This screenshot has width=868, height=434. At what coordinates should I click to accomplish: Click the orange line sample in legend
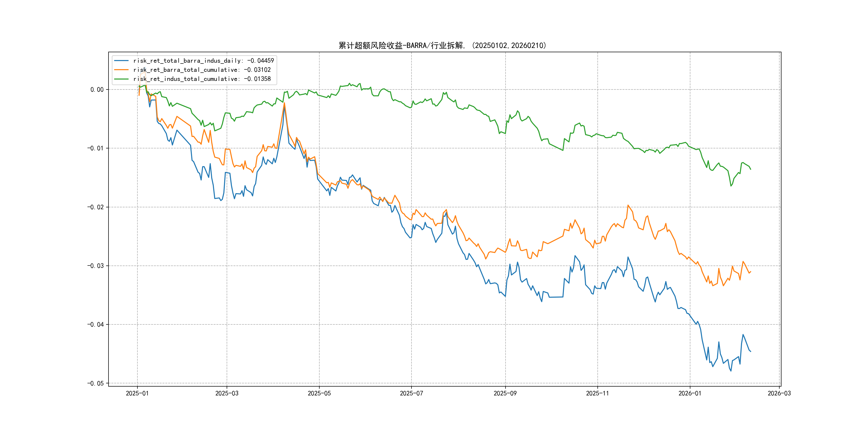[121, 70]
